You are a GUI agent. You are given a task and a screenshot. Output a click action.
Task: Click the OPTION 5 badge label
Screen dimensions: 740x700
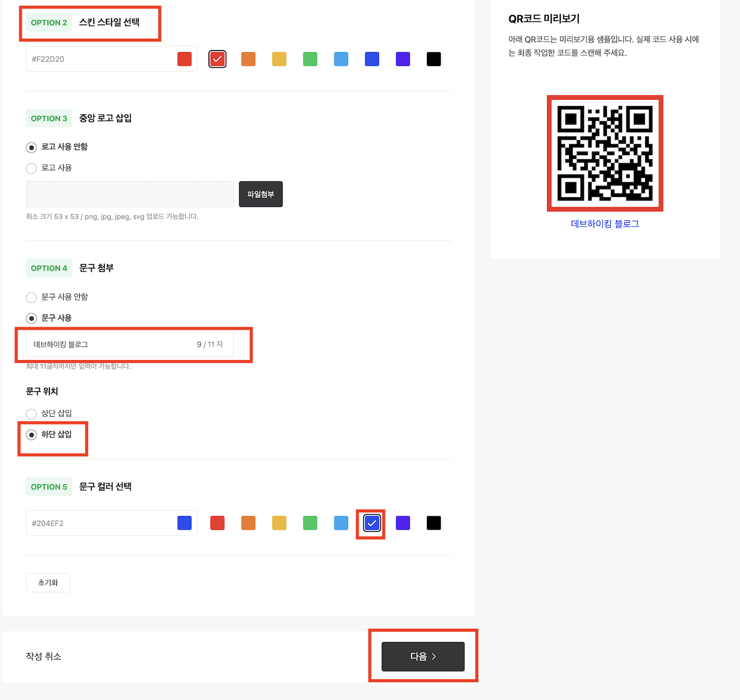tap(49, 487)
